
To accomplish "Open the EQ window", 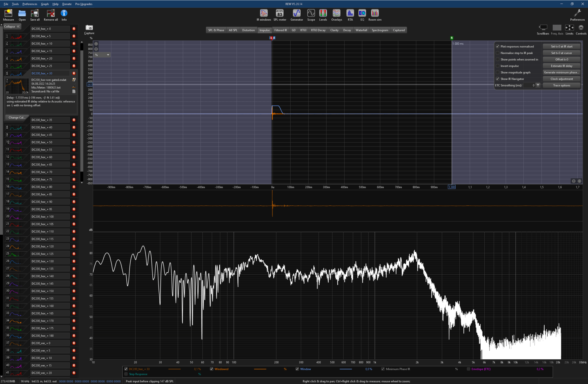I will (x=362, y=15).
